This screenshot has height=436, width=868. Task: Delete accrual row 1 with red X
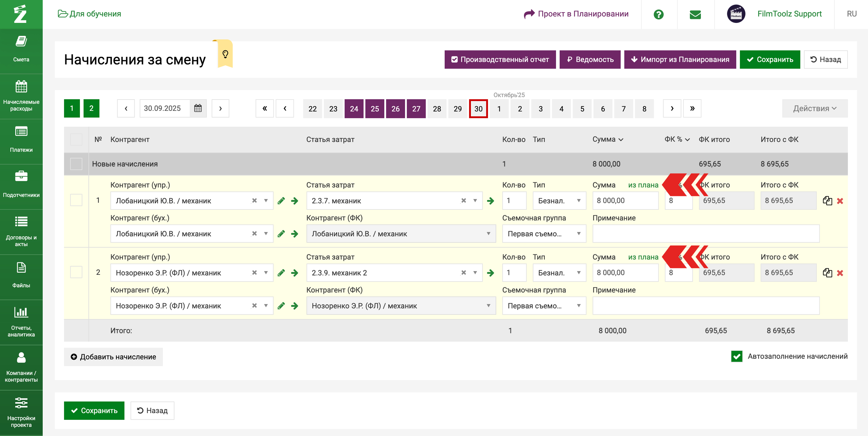pyautogui.click(x=840, y=201)
